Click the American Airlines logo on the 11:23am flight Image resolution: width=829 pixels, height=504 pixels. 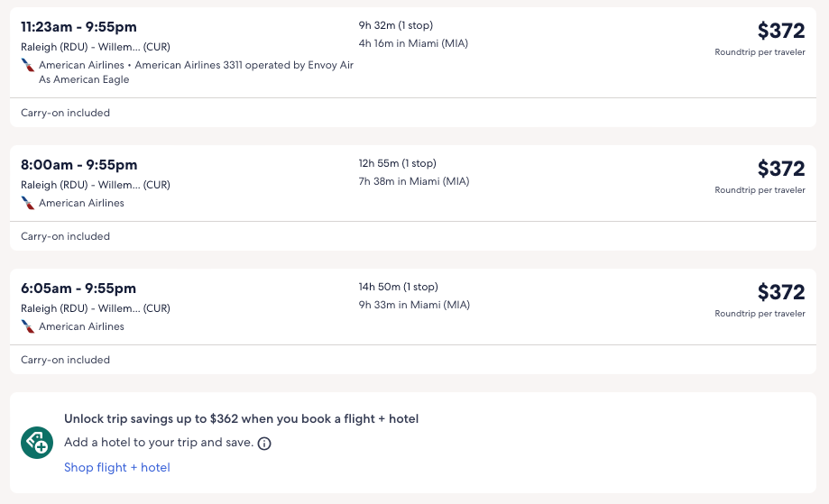point(28,65)
